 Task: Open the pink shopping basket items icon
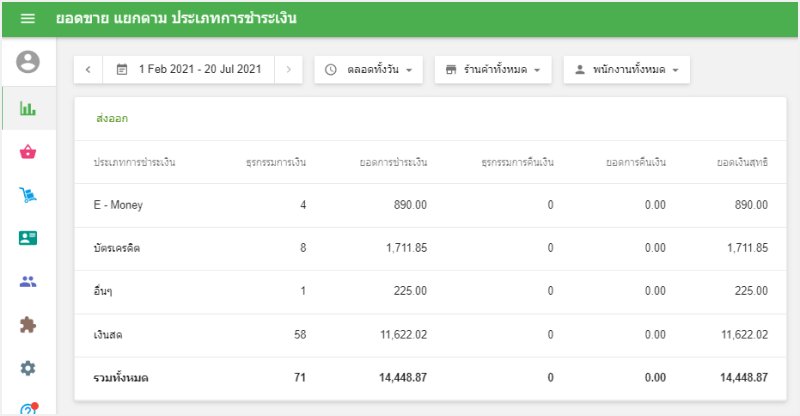pos(28,152)
